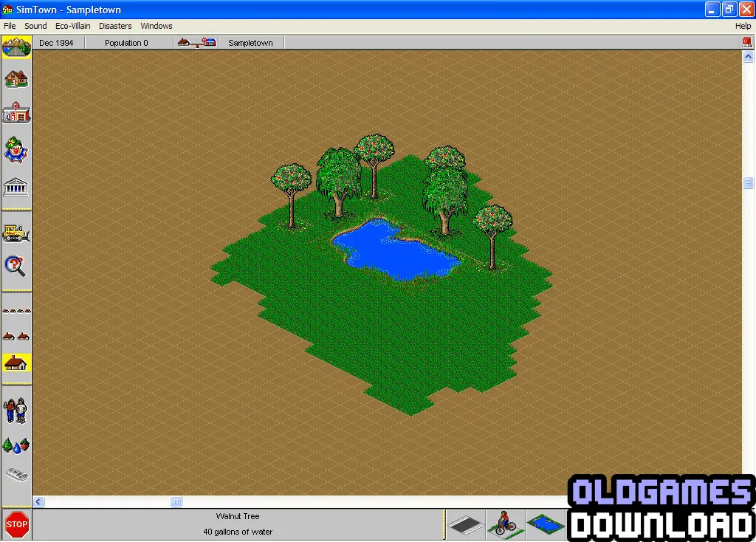The width and height of the screenshot is (756, 542).
Task: Click the red icon at toolbar right end
Action: pyautogui.click(x=747, y=42)
